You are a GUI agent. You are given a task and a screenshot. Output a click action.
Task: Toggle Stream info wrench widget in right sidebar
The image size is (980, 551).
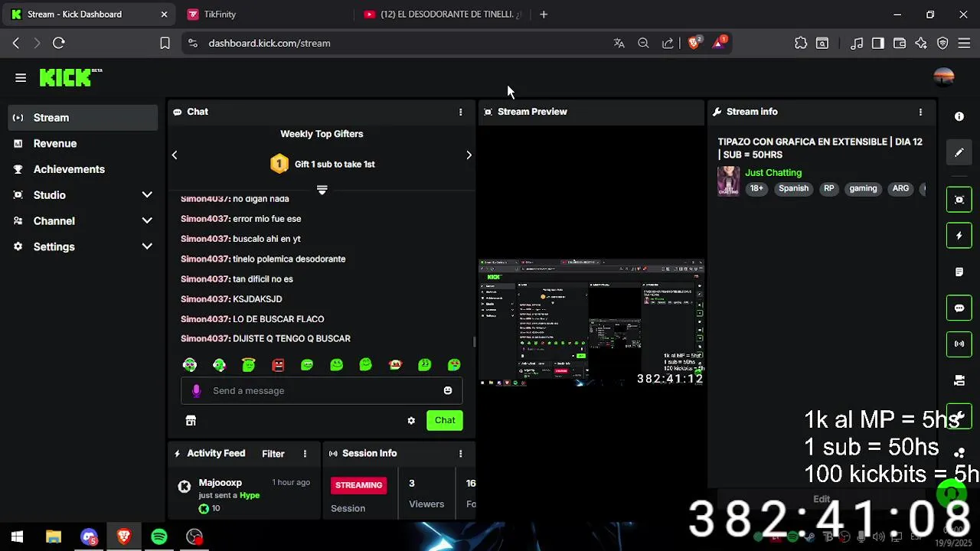click(x=959, y=416)
